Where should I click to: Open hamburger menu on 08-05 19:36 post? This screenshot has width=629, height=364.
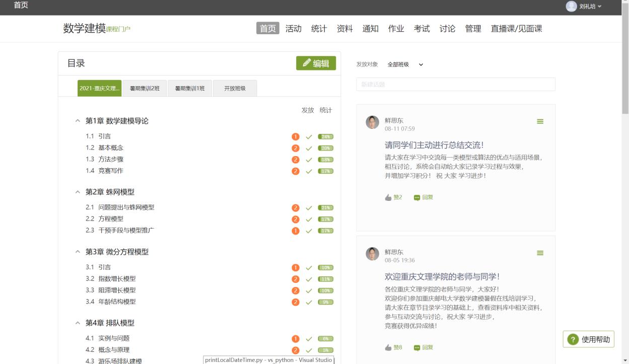pos(540,253)
